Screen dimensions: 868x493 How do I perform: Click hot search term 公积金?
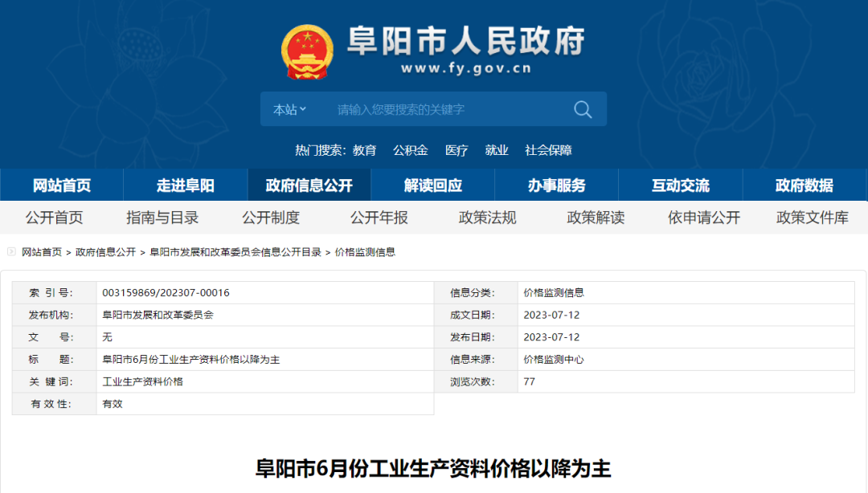(410, 150)
